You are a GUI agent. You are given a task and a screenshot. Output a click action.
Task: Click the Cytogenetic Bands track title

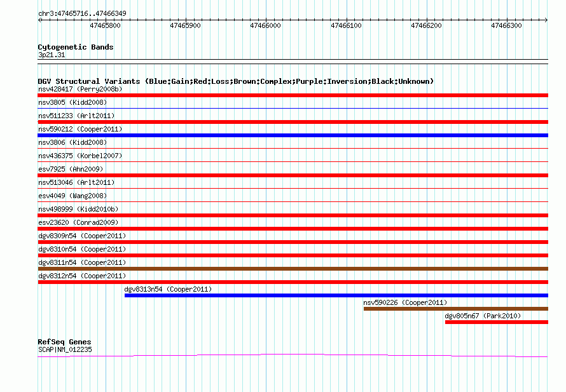pos(76,47)
